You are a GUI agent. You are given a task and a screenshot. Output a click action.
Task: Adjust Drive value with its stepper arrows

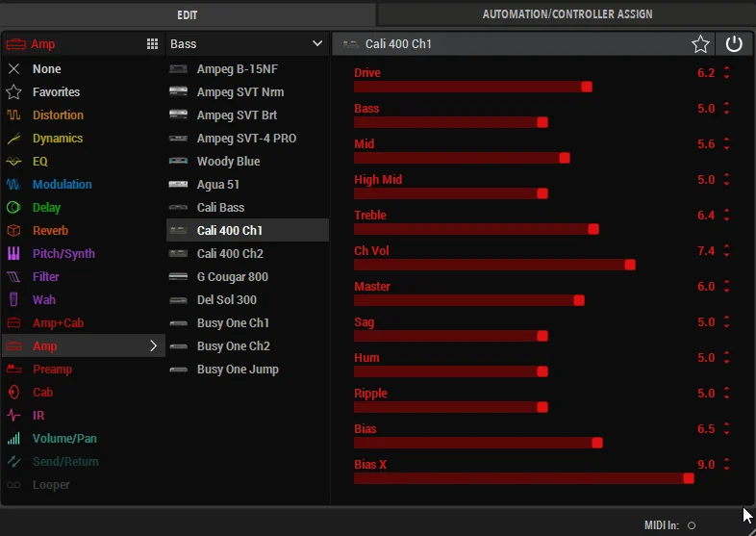[x=726, y=73]
